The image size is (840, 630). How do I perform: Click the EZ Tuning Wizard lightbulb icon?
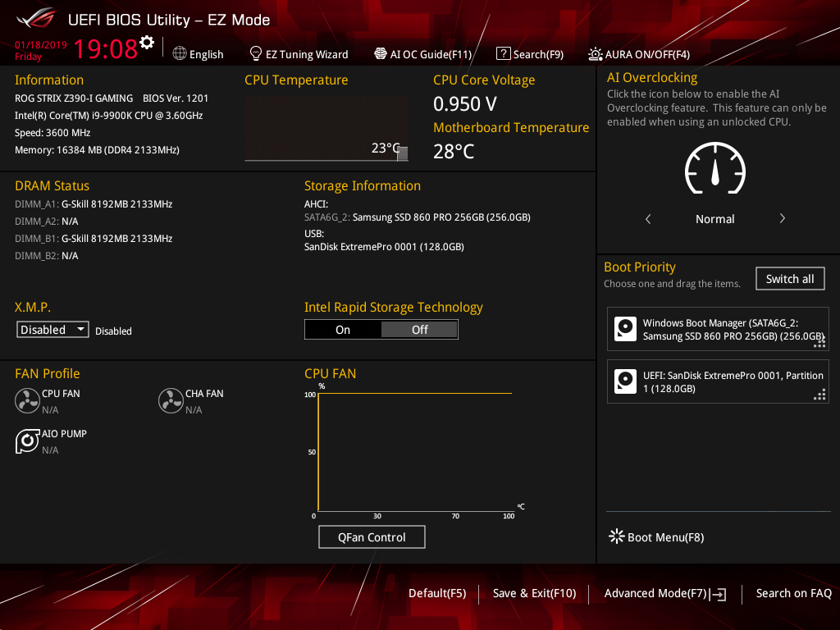pos(256,53)
